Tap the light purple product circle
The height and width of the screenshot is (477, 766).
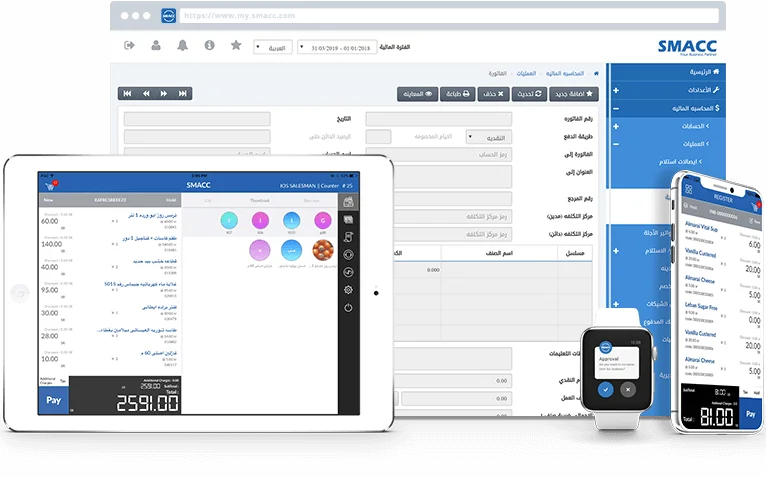click(x=260, y=250)
